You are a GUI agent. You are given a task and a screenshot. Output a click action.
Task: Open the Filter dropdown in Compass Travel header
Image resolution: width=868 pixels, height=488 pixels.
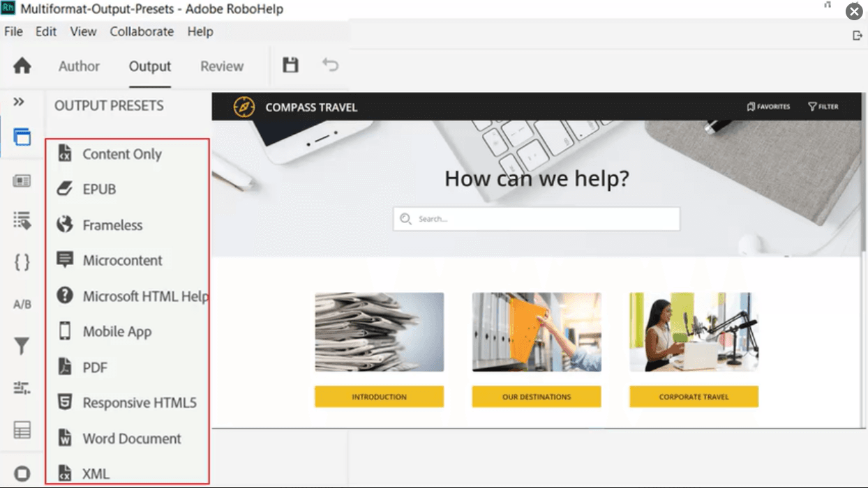pos(823,107)
